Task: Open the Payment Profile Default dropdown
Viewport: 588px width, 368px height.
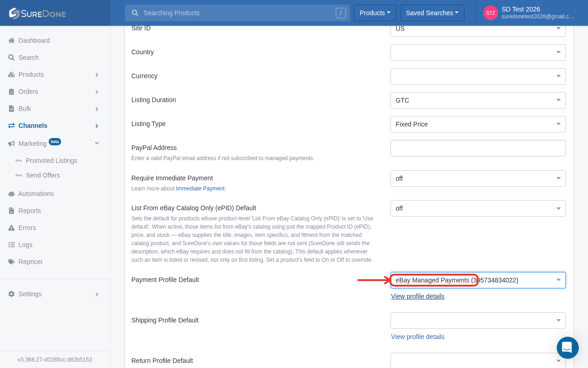Action: point(478,280)
